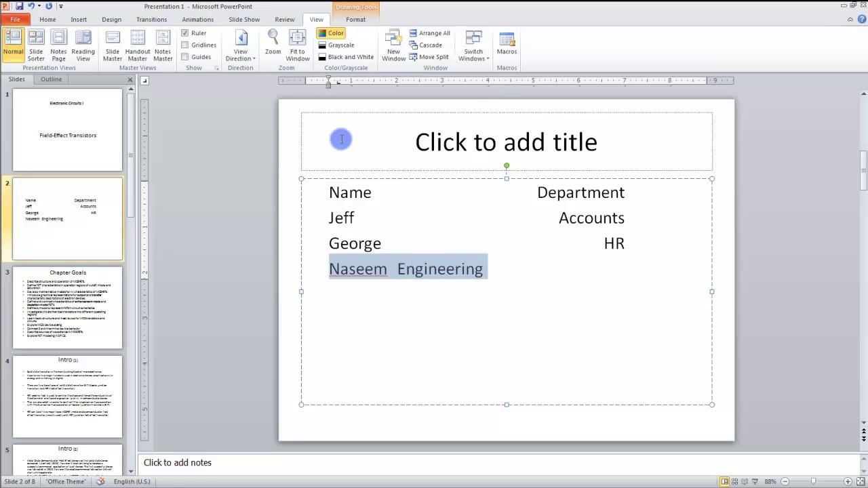Switch to the Home ribbon tab
Screen dimensions: 868x488
(47, 20)
